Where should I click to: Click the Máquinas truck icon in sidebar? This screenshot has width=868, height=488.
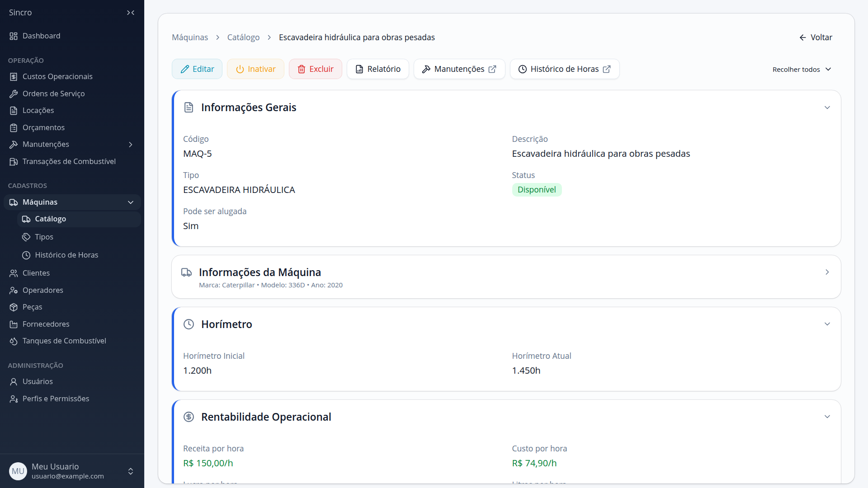click(x=14, y=202)
